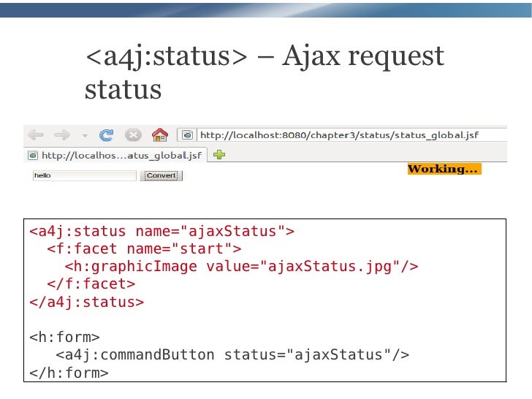Click the site identity icon in the address bar

click(187, 135)
